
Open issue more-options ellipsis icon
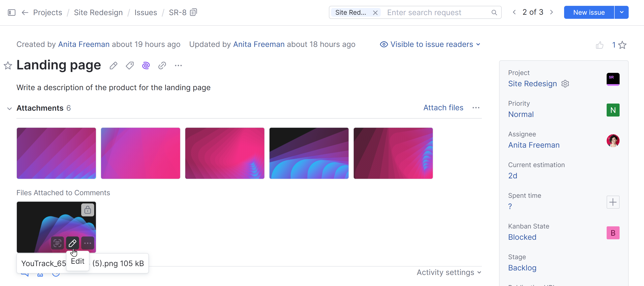coord(178,65)
